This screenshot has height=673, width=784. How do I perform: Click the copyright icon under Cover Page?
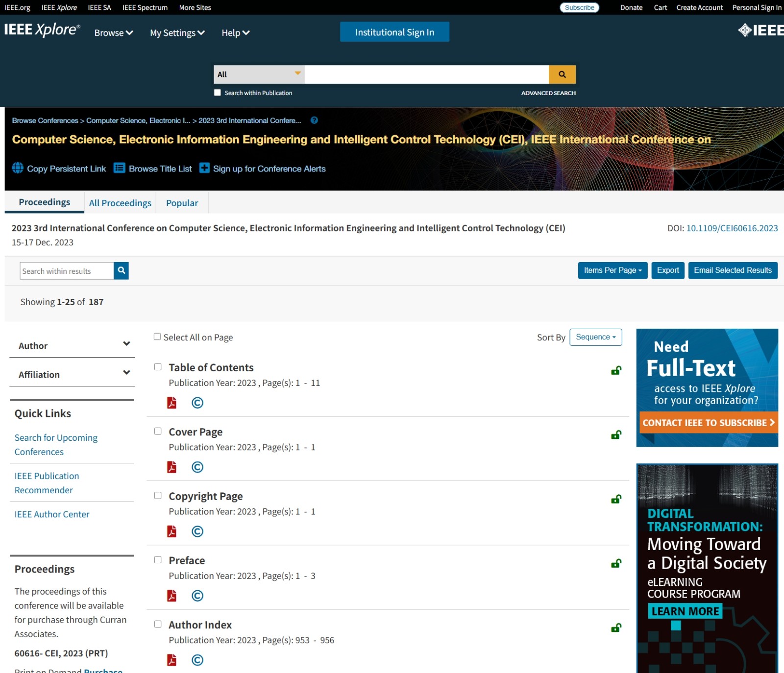point(197,467)
